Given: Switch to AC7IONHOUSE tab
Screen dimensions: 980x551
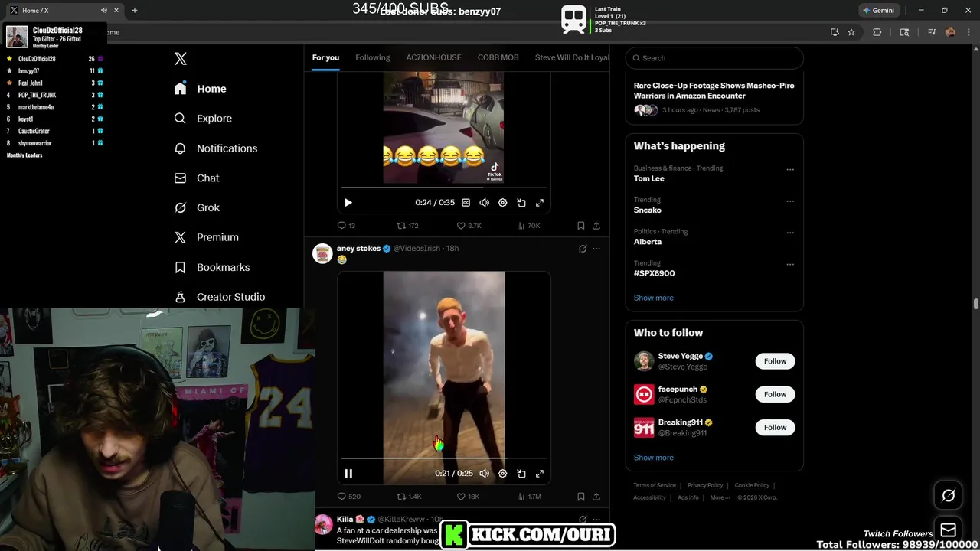Looking at the screenshot, I should [433, 57].
